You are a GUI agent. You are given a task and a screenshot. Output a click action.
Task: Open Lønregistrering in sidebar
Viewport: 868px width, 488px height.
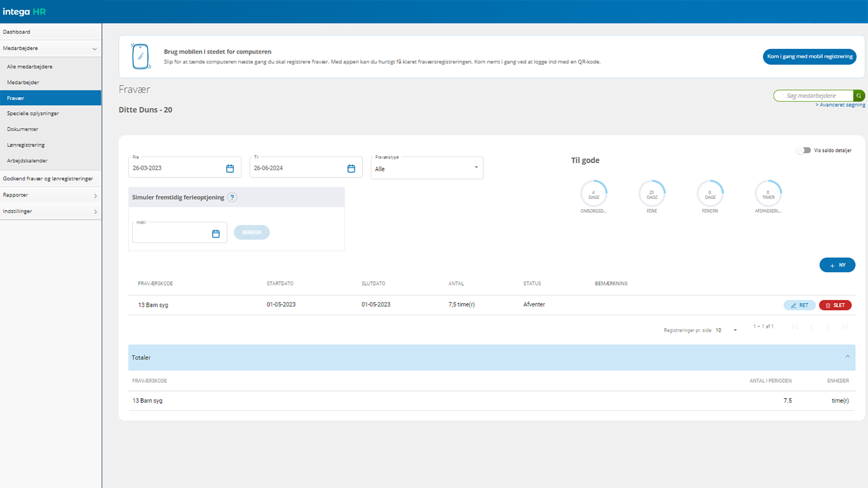click(x=26, y=145)
